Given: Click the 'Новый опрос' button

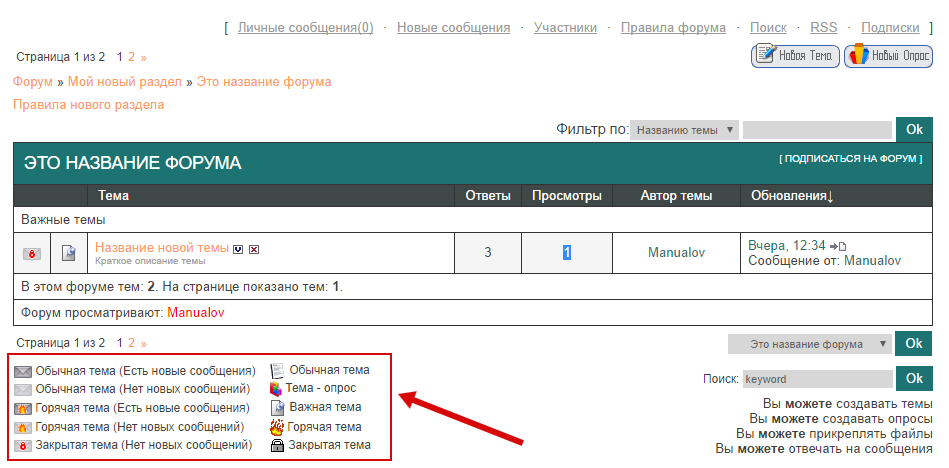Looking at the screenshot, I should [x=889, y=56].
